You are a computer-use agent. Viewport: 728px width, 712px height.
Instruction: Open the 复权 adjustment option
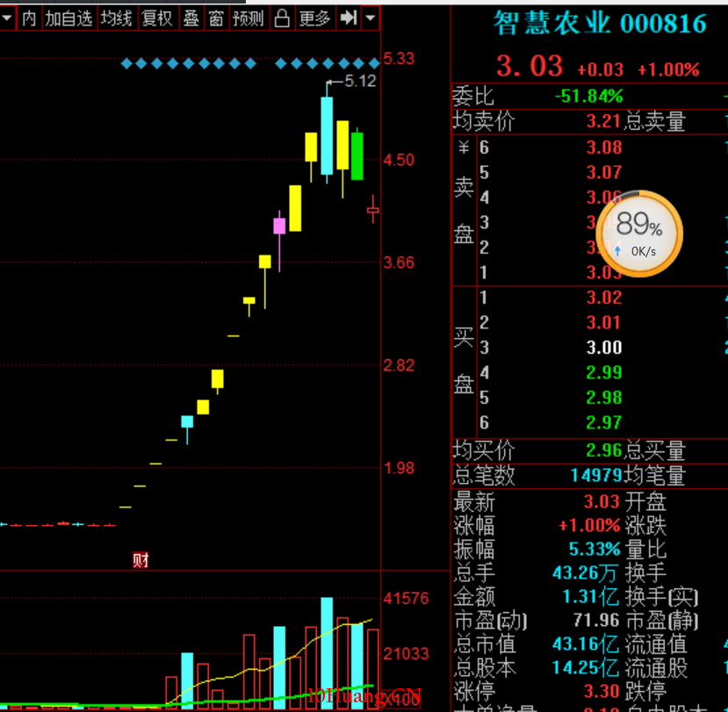coord(158,18)
